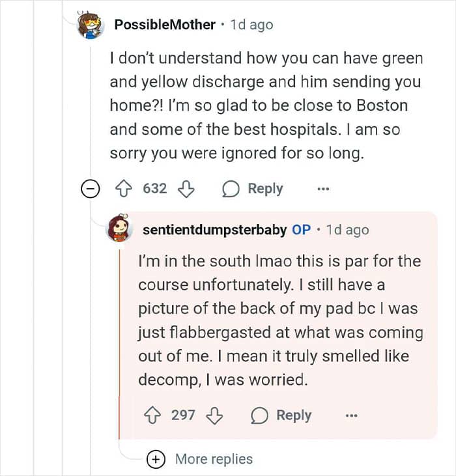Reply to sentientdumpsterbaby's comment

coord(281,415)
